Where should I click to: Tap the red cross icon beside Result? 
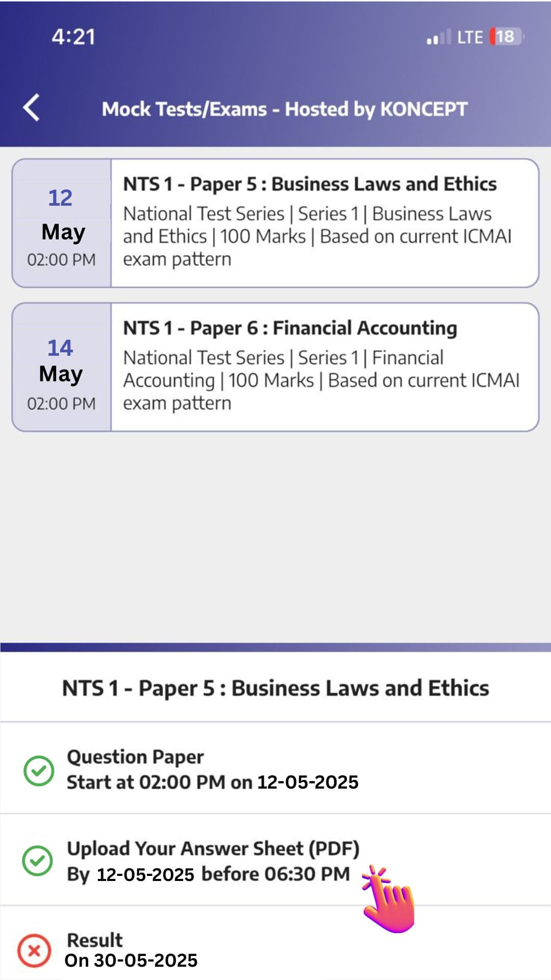tap(34, 951)
